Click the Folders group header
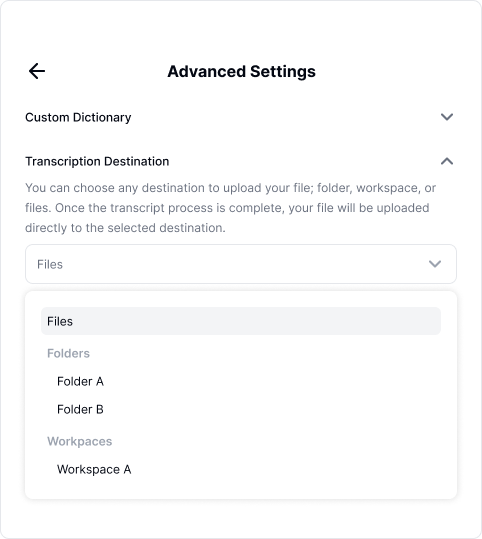The height and width of the screenshot is (539, 482). (x=68, y=353)
